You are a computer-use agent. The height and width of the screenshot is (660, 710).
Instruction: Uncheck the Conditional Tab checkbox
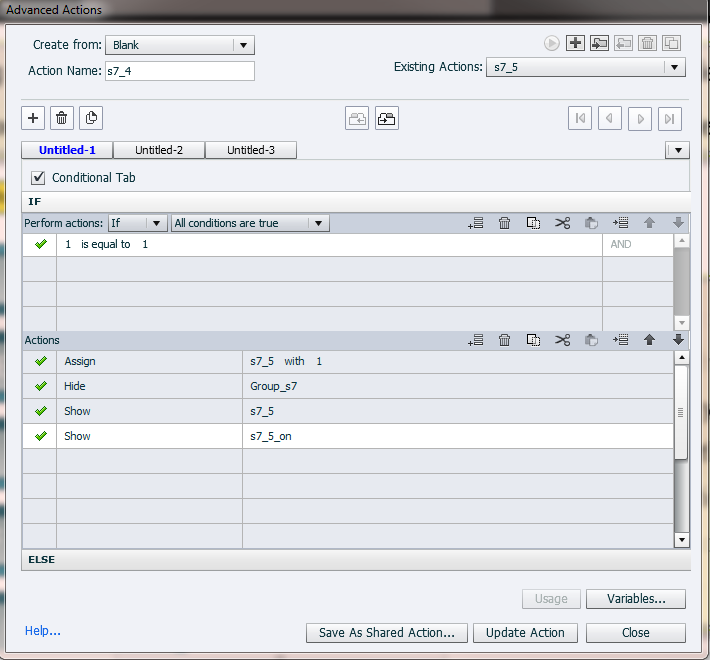(38, 177)
